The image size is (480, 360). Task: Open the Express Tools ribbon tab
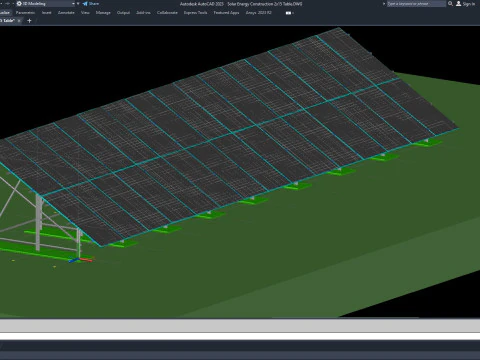tap(196, 13)
